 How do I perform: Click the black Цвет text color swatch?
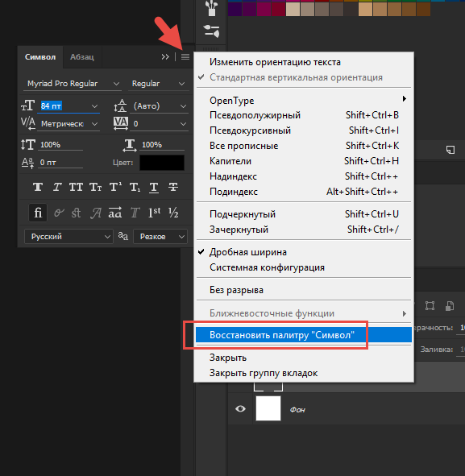point(162,163)
